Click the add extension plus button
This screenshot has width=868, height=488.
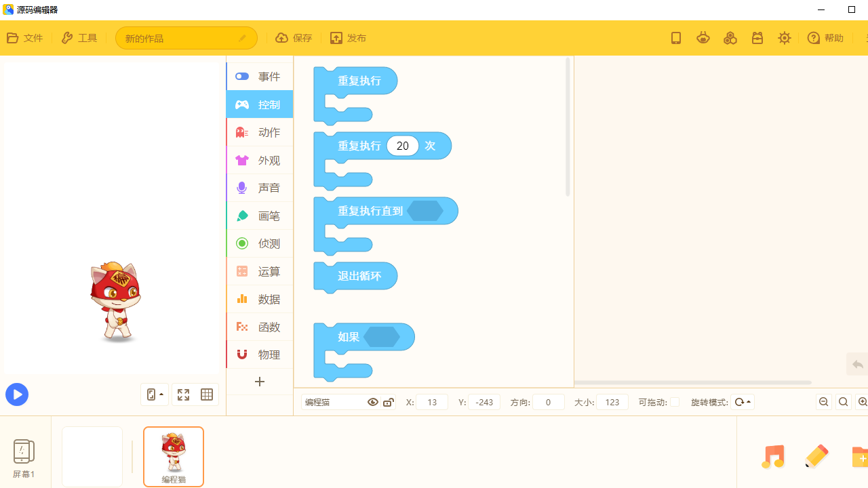[x=260, y=382]
